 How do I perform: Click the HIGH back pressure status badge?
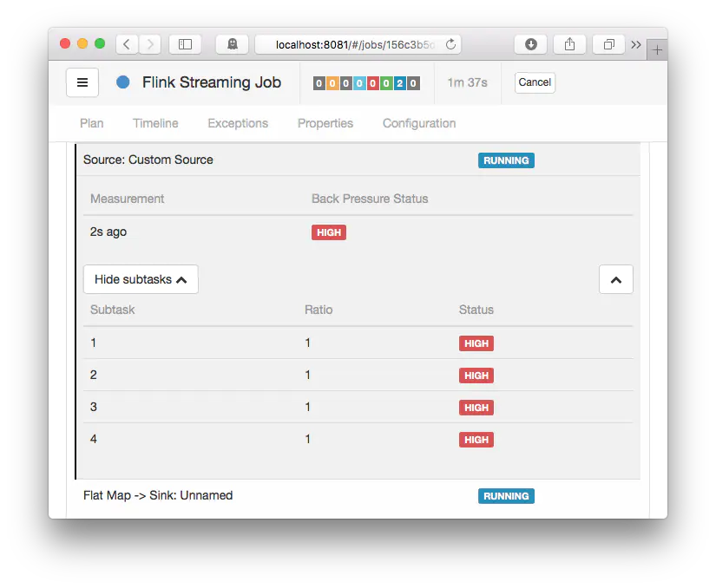(329, 232)
